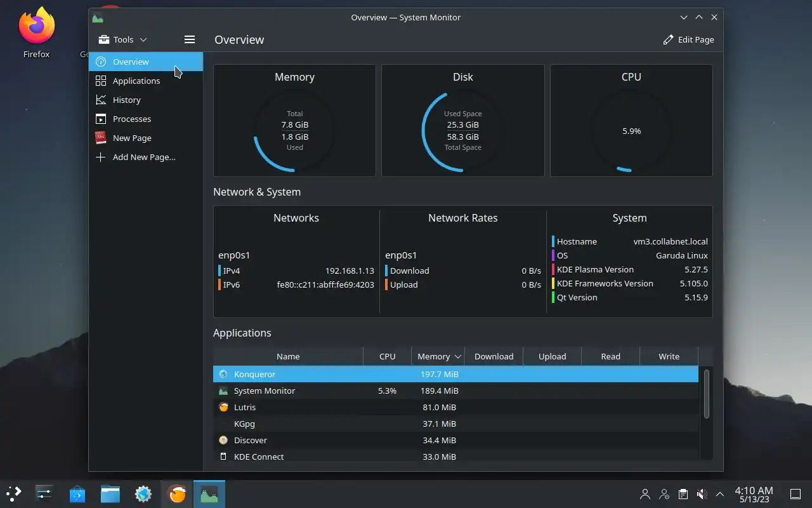Select the Applications page icon in sidebar
The width and height of the screenshot is (812, 508).
coord(100,81)
